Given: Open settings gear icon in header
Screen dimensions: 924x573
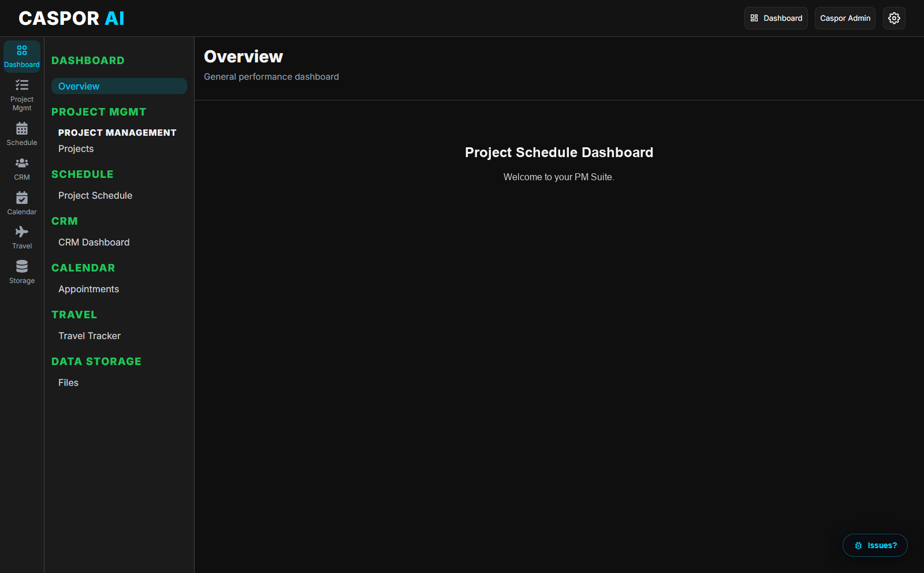Looking at the screenshot, I should point(894,18).
